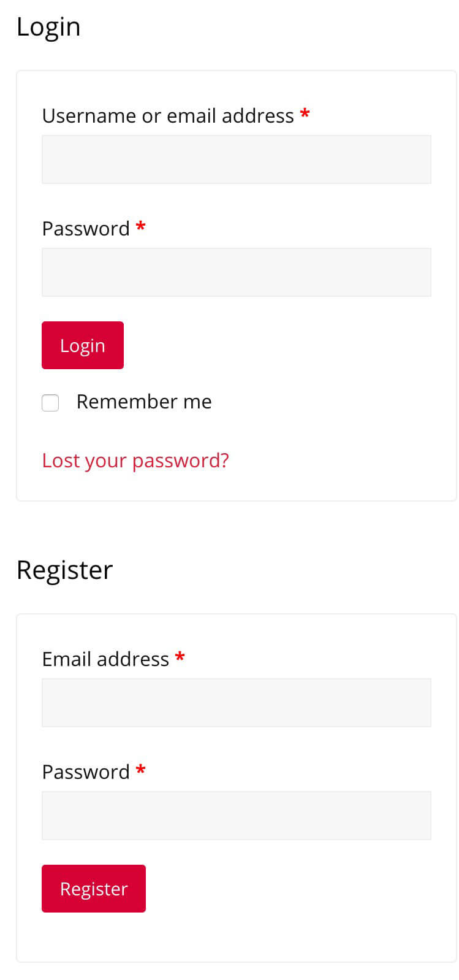Click the Register button
Screen dimensions: 459x980
93,888
